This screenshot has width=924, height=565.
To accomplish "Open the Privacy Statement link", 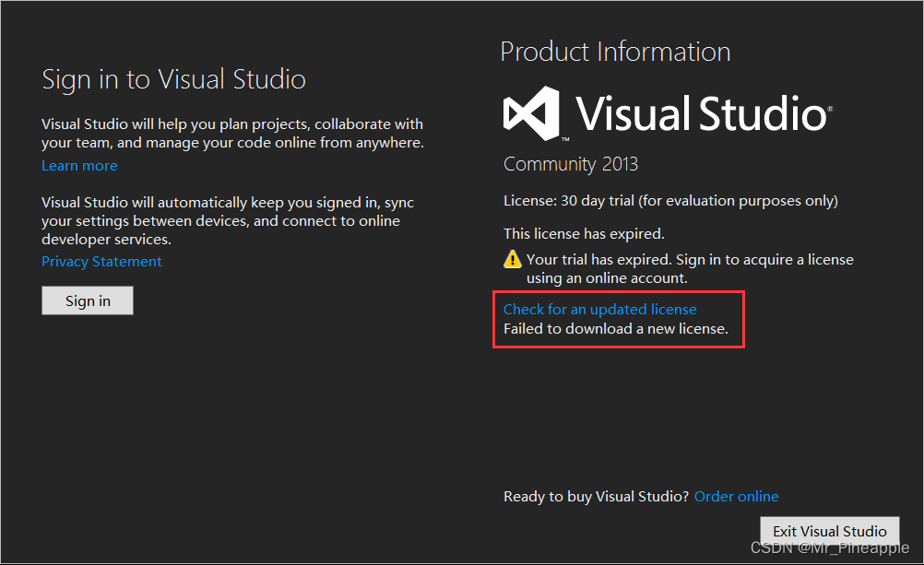I will [x=101, y=262].
